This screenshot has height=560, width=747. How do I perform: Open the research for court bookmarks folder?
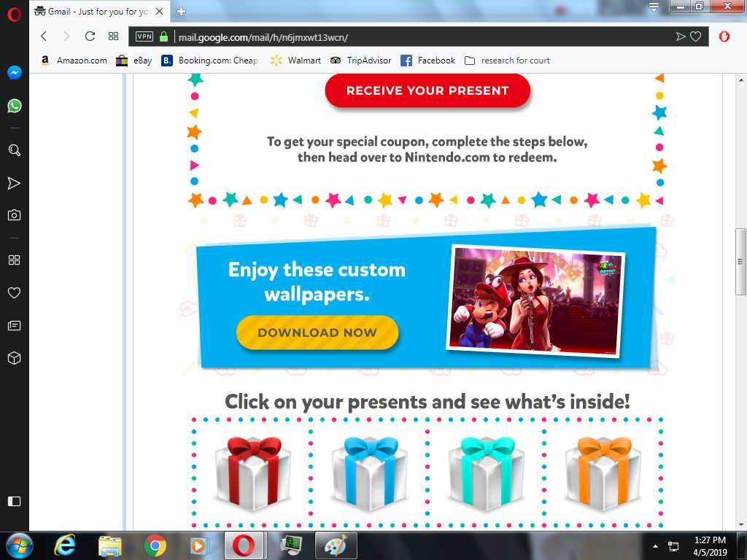click(507, 61)
